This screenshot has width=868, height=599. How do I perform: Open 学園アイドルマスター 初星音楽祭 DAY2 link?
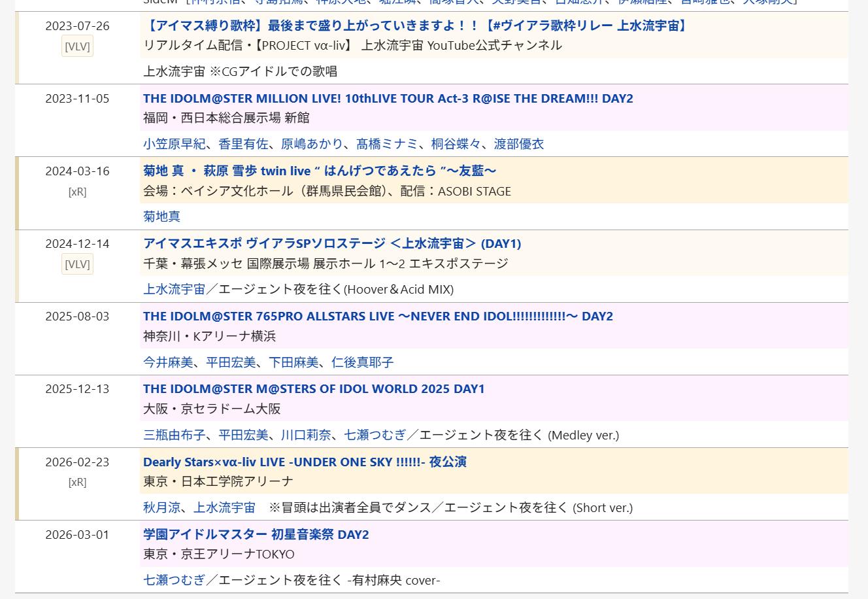click(256, 534)
